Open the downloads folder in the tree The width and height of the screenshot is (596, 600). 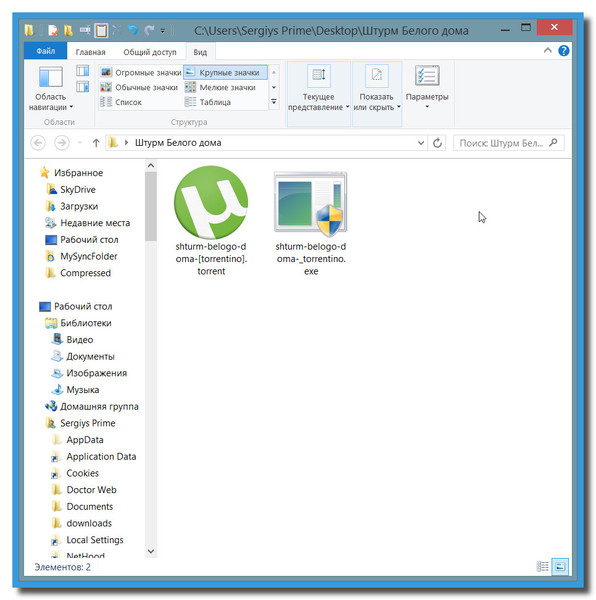pyautogui.click(x=82, y=523)
